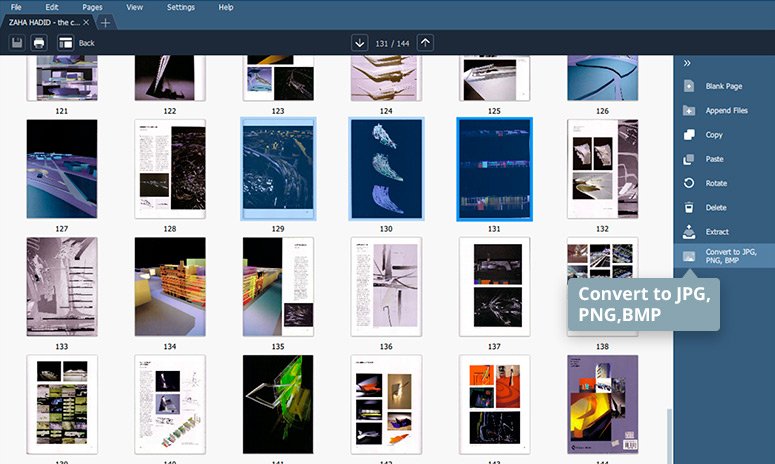Close the ZAHA HADID document tab
This screenshot has width=775, height=464.
pos(86,22)
